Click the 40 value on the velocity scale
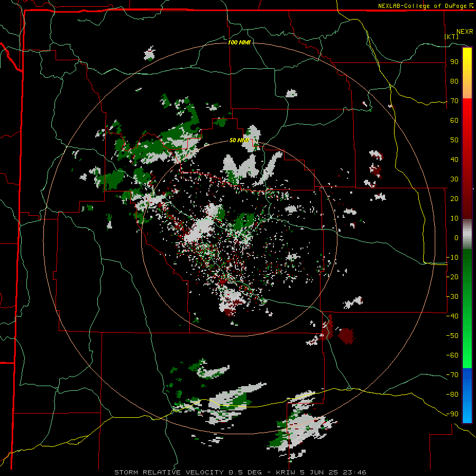The width and height of the screenshot is (476, 476). pos(454,160)
